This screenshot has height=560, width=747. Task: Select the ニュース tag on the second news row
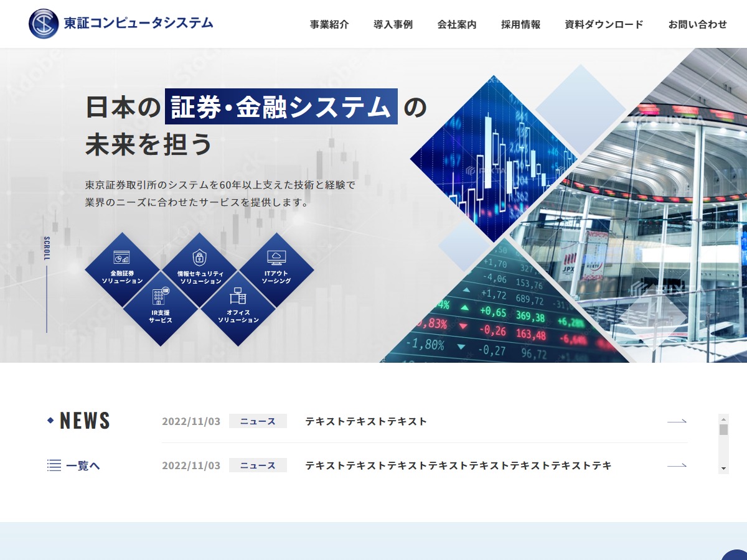[x=258, y=465]
